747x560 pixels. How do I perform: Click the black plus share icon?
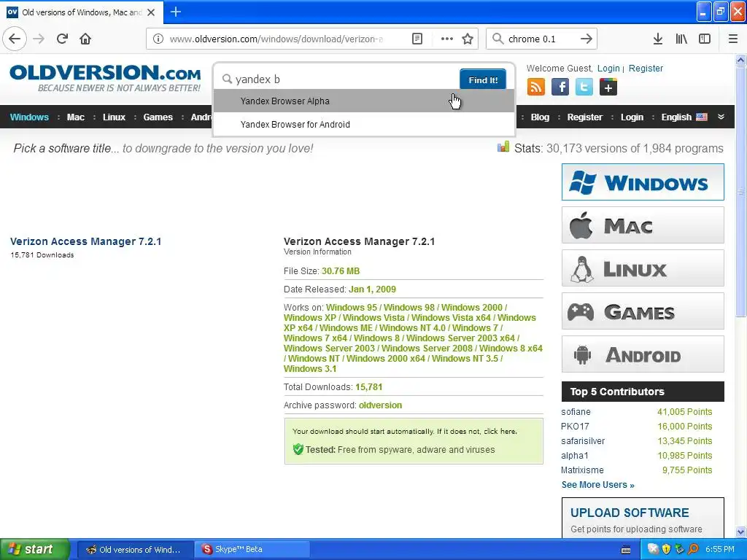pyautogui.click(x=608, y=87)
